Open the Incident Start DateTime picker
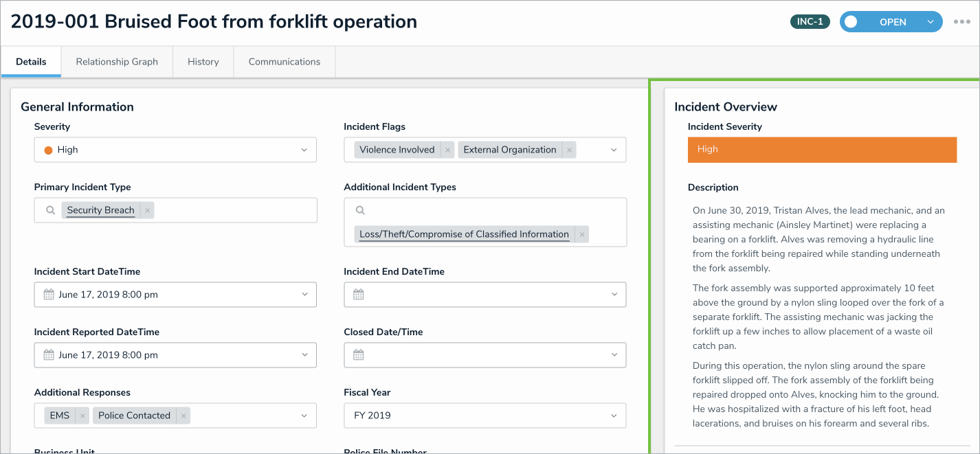Viewport: 980px width, 454px height. [175, 295]
